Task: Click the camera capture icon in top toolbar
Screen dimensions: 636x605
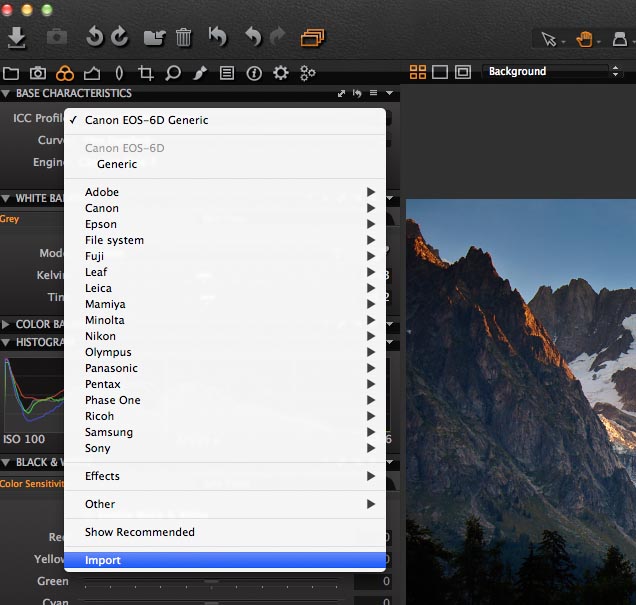Action: [x=57, y=37]
